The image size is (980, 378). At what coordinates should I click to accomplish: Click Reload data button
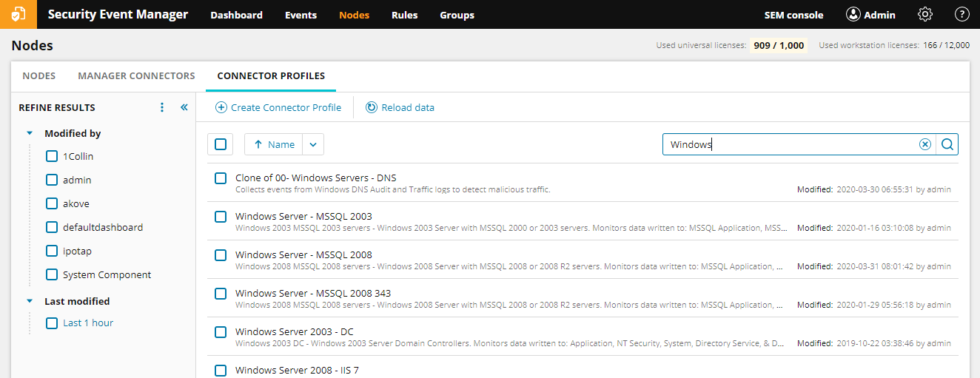tap(400, 107)
